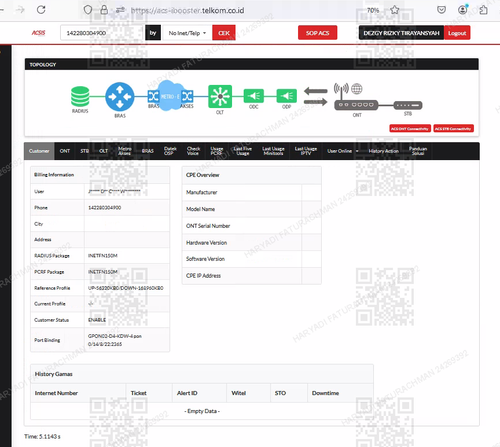500x447 pixels.
Task: Click the ACSIS logo
Action: click(x=38, y=33)
